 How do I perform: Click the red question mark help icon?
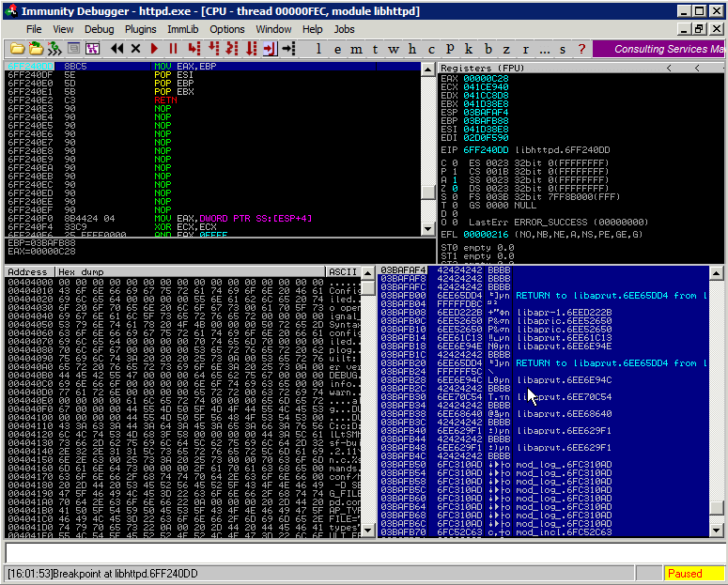[581, 49]
